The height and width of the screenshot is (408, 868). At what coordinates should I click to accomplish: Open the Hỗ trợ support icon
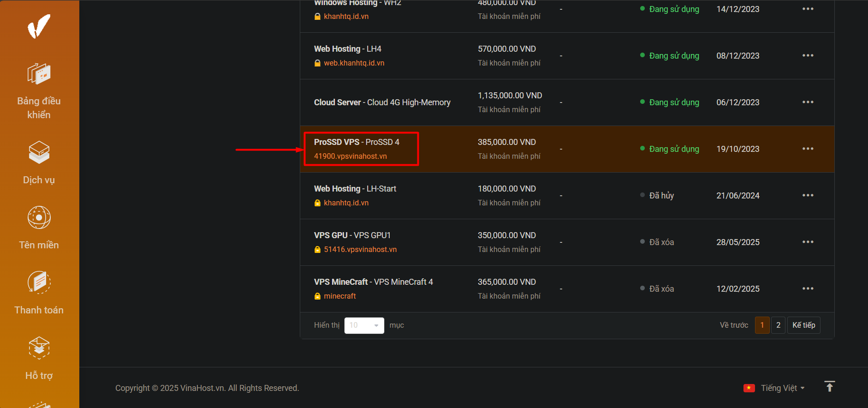[x=39, y=348]
